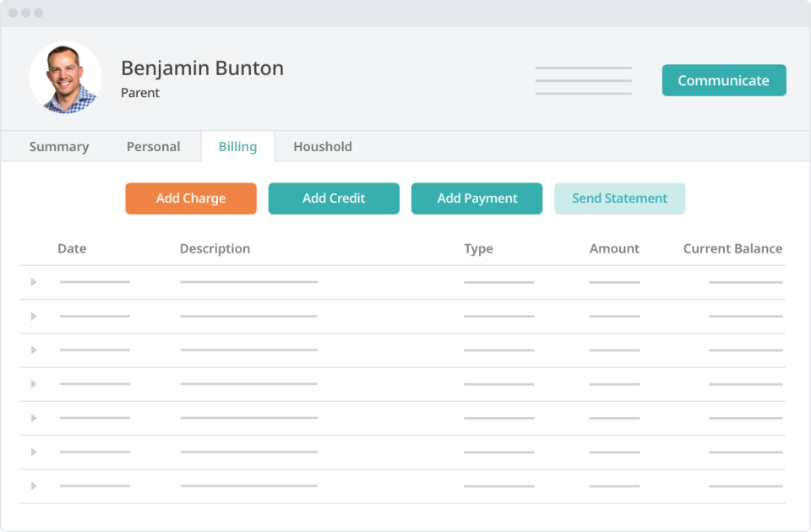
Task: Open Benjamin Bunton's profile photo
Action: pos(66,78)
